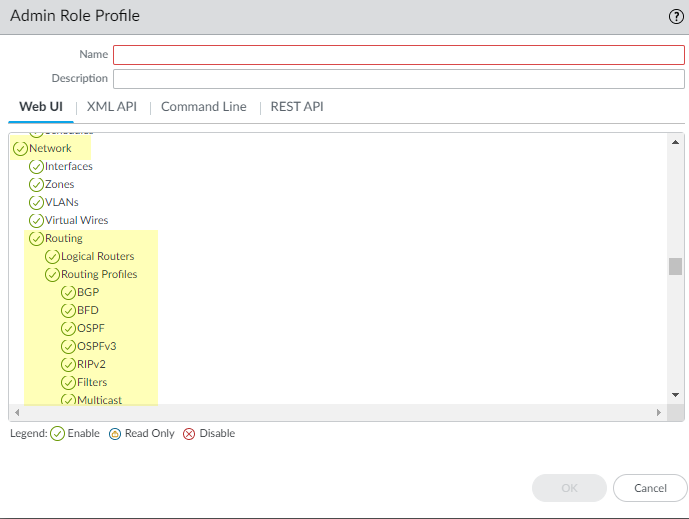Click the Enable legend check icon
The height and width of the screenshot is (519, 689).
(58, 434)
